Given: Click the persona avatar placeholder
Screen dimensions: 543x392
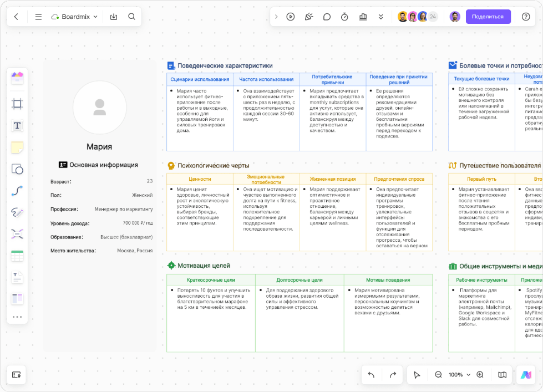Looking at the screenshot, I should pyautogui.click(x=100, y=108).
